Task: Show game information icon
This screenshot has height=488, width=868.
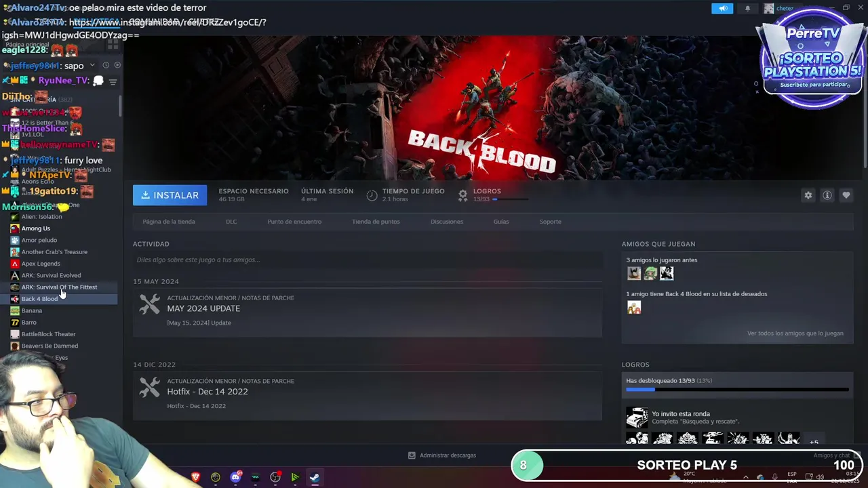Action: [x=827, y=195]
